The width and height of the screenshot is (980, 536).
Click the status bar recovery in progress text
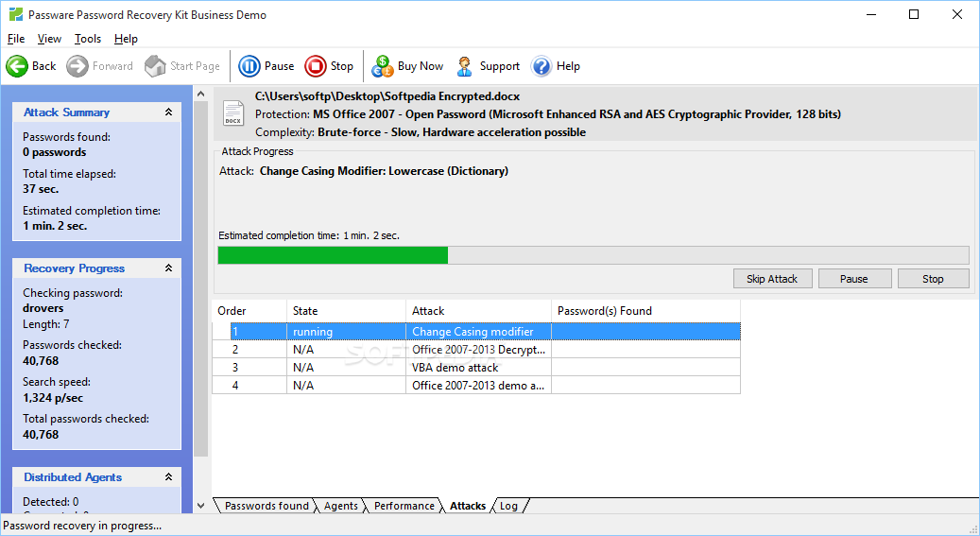coord(82,526)
